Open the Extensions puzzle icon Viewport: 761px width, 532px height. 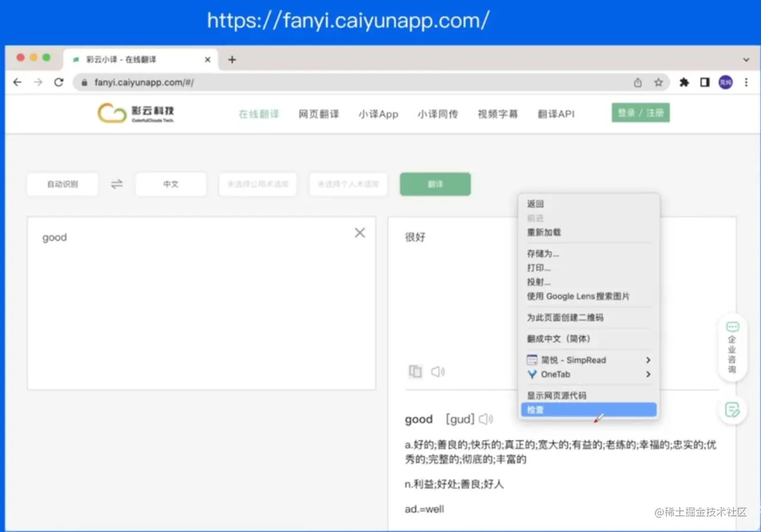(x=684, y=82)
